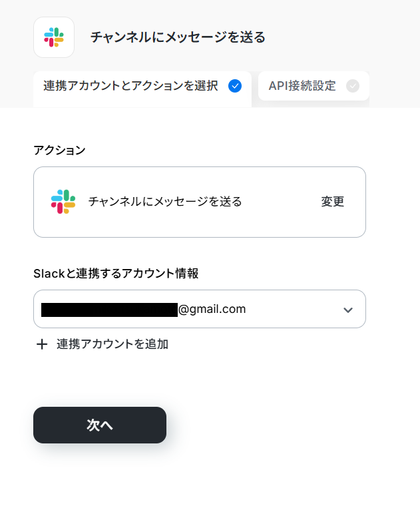Click the blue checkmark on account tab
The width and height of the screenshot is (420, 508).
pos(235,86)
